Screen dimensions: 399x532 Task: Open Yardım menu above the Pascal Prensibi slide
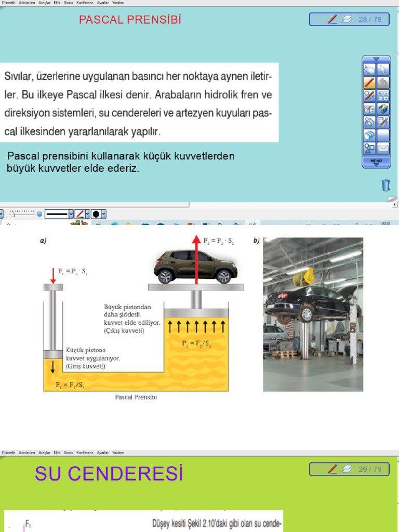pos(118,3)
